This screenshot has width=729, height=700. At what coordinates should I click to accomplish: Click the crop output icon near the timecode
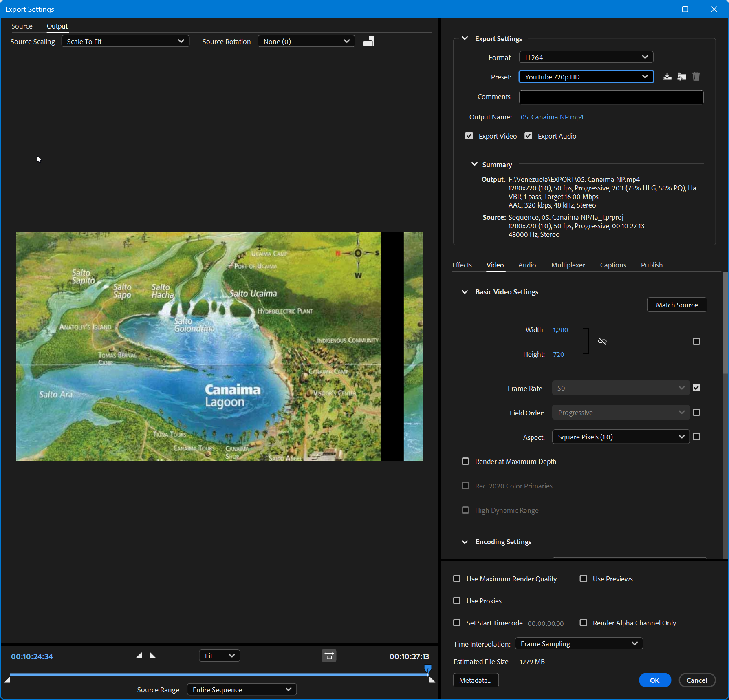tap(329, 656)
